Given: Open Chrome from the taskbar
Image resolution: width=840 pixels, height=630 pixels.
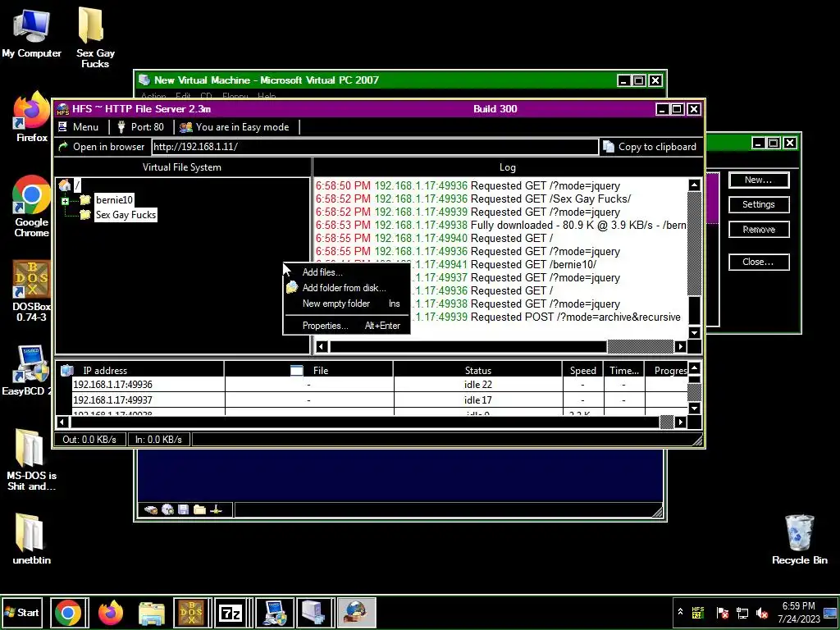Looking at the screenshot, I should (x=69, y=613).
